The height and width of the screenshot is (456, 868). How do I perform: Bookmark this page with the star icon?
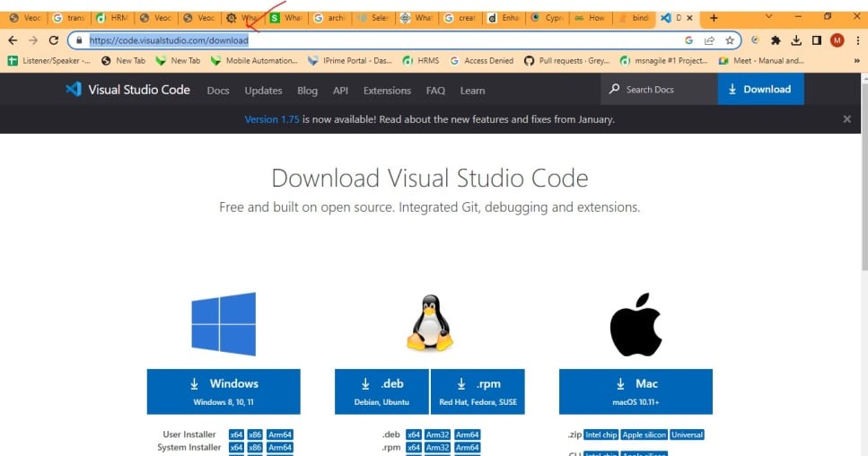[730, 40]
